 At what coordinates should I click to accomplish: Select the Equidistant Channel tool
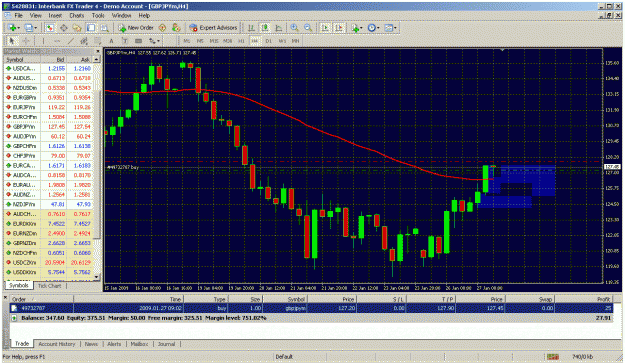click(84, 41)
